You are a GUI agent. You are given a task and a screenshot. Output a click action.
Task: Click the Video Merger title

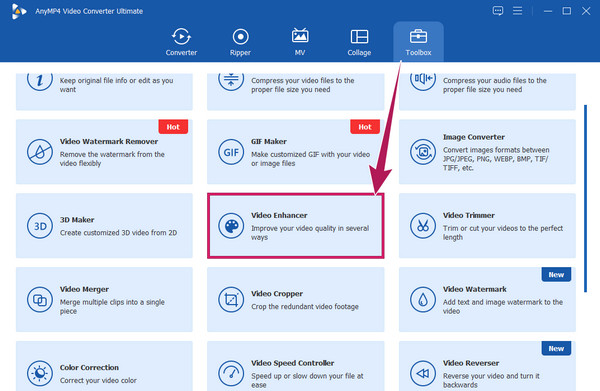[84, 289]
